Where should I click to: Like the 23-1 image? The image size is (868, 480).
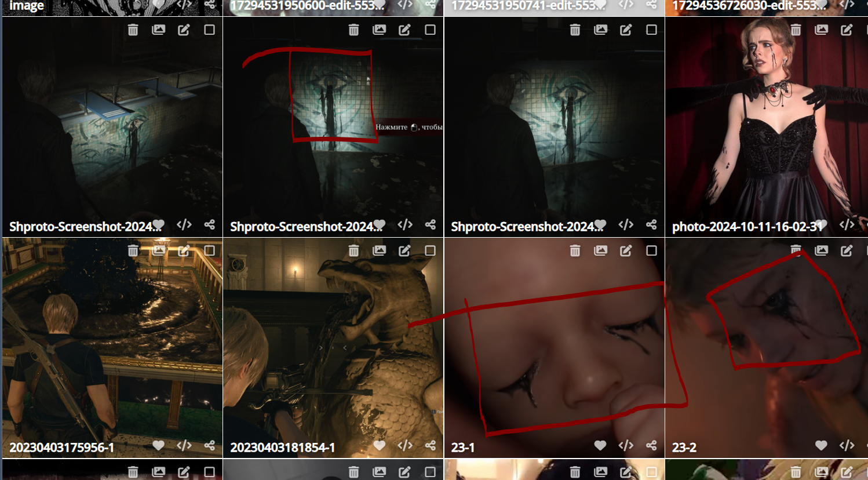coord(600,445)
